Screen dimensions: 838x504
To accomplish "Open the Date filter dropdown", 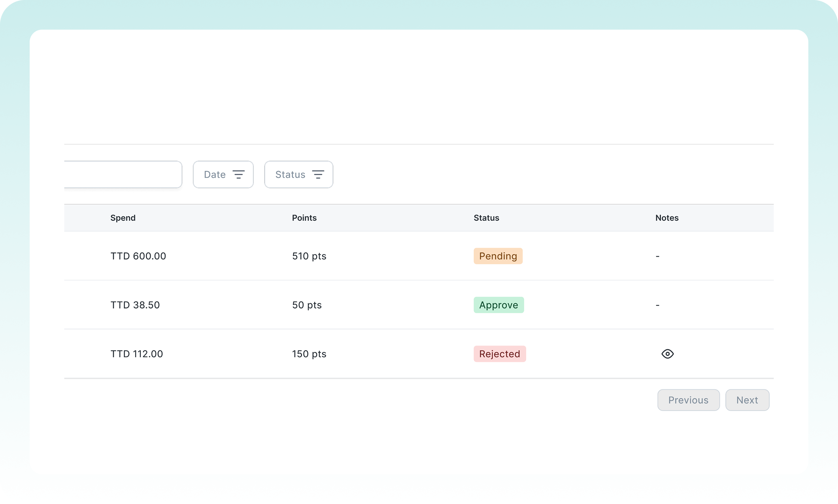I will click(223, 174).
